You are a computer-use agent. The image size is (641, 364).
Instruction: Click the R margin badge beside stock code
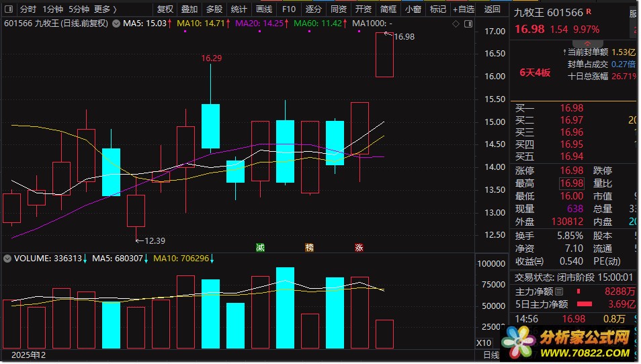point(589,11)
